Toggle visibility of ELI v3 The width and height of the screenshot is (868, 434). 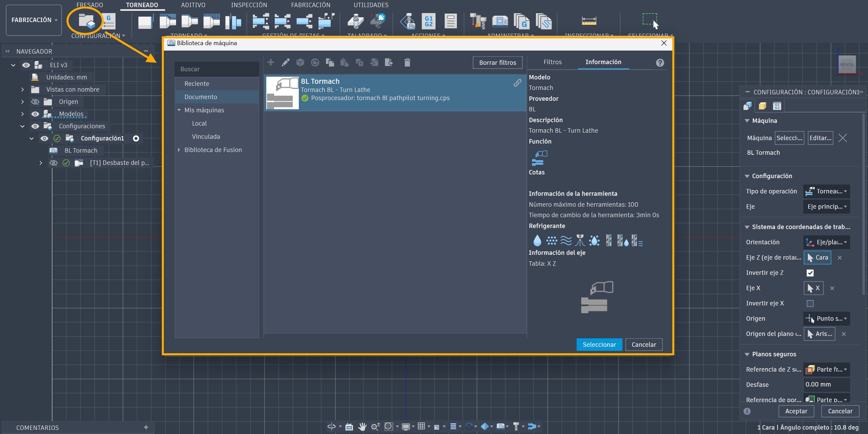coord(26,65)
